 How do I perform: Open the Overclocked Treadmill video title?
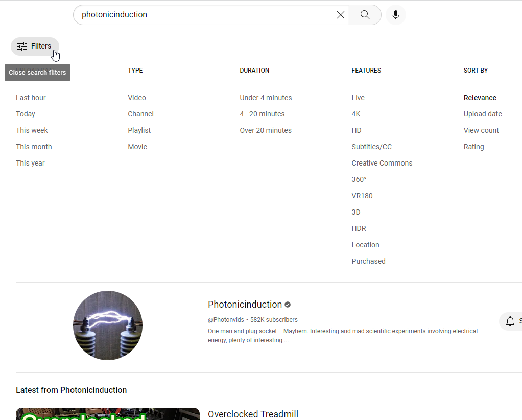(253, 414)
